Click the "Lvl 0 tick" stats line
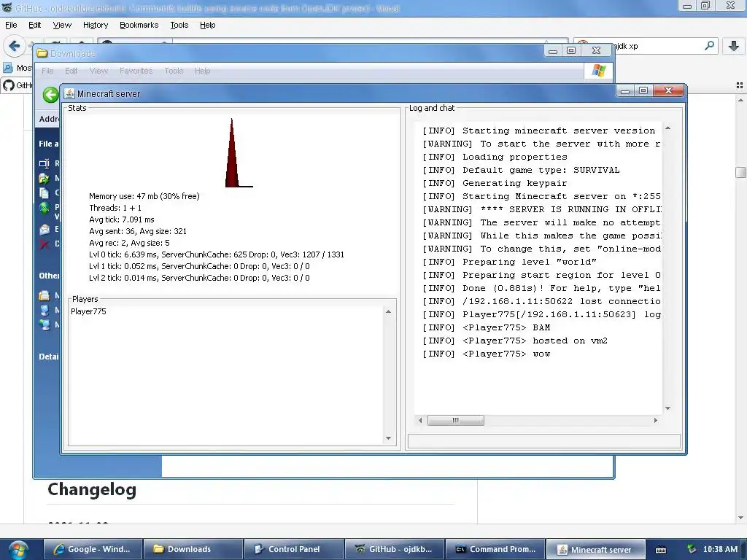 [x=216, y=254]
